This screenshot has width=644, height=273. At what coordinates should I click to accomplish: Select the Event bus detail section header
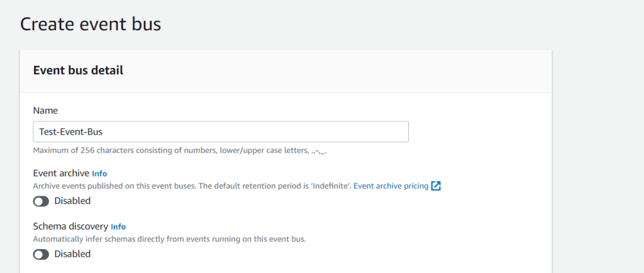click(x=78, y=70)
